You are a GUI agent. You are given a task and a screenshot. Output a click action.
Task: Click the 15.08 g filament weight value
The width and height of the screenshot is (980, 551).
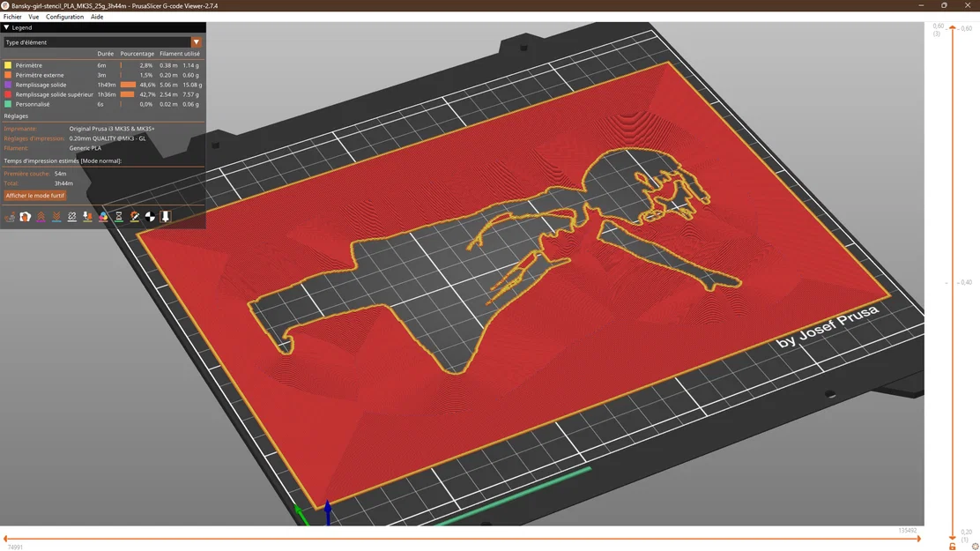coord(192,85)
